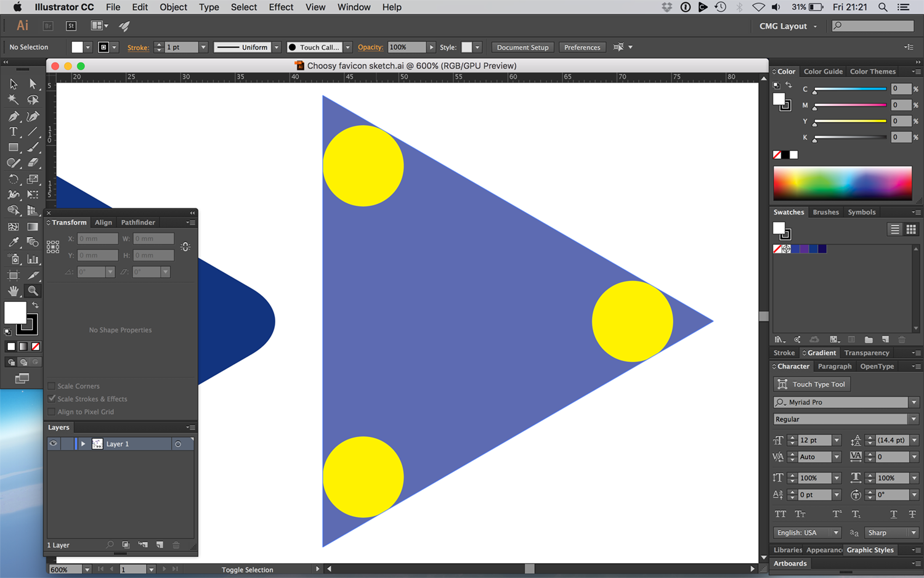The height and width of the screenshot is (578, 924).
Task: Select the Type tool
Action: pyautogui.click(x=13, y=132)
